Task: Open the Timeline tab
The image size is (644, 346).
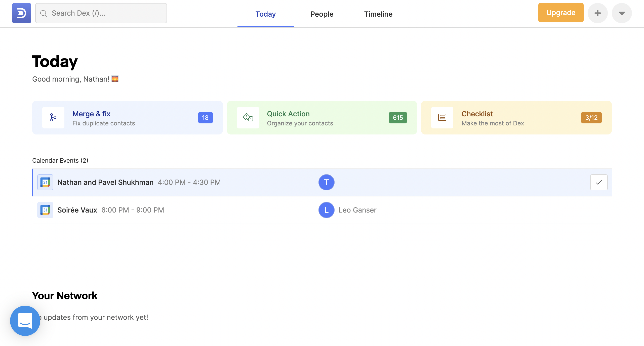Action: (378, 14)
